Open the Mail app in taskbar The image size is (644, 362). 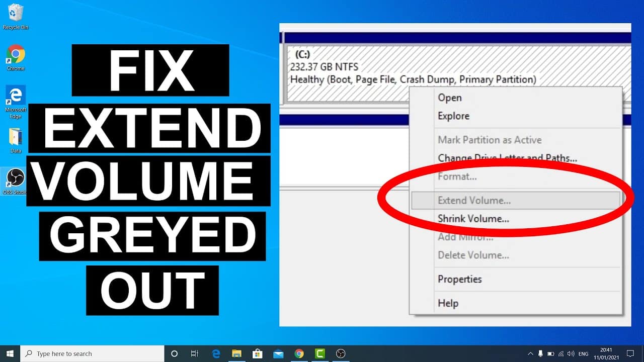pos(278,353)
